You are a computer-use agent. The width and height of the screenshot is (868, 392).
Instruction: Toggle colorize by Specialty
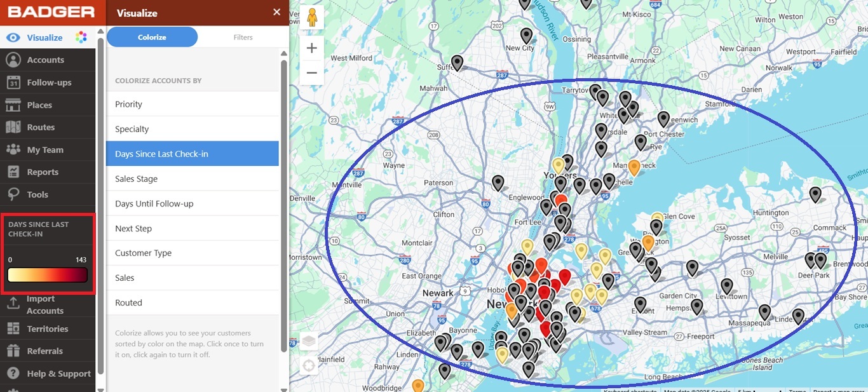click(193, 129)
